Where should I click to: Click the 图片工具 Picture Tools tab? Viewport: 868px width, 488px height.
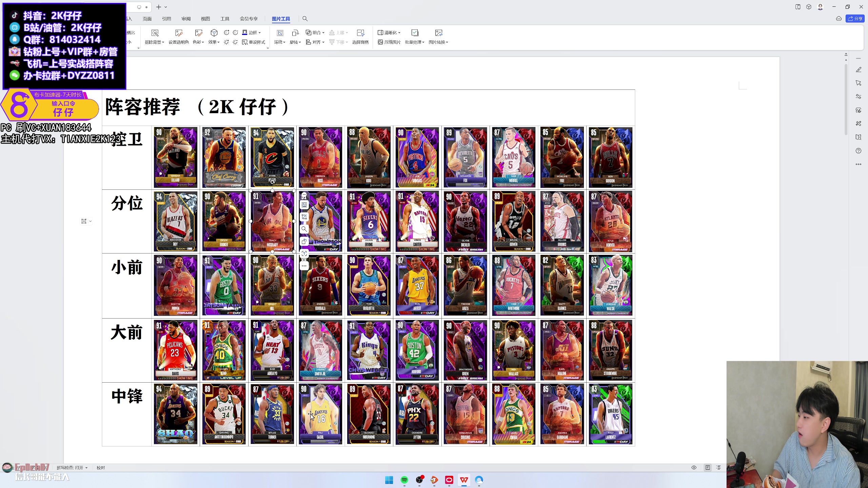point(281,19)
